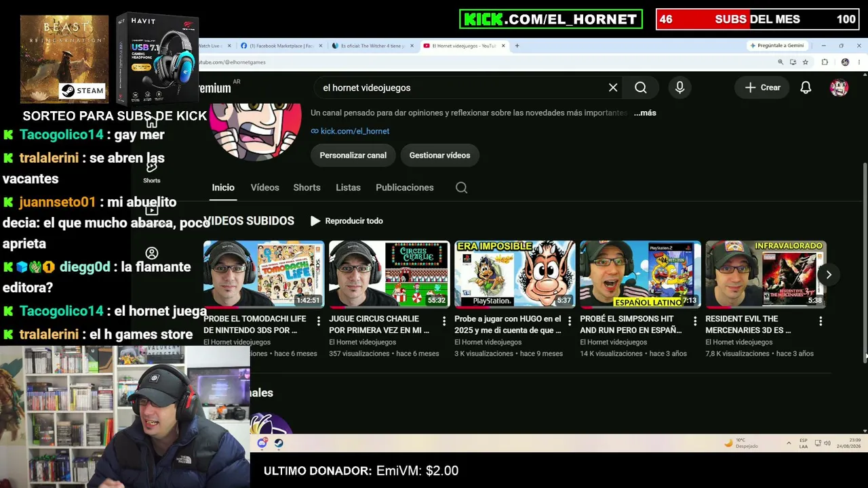
Task: Open YouTube notifications bell
Action: click(x=806, y=87)
